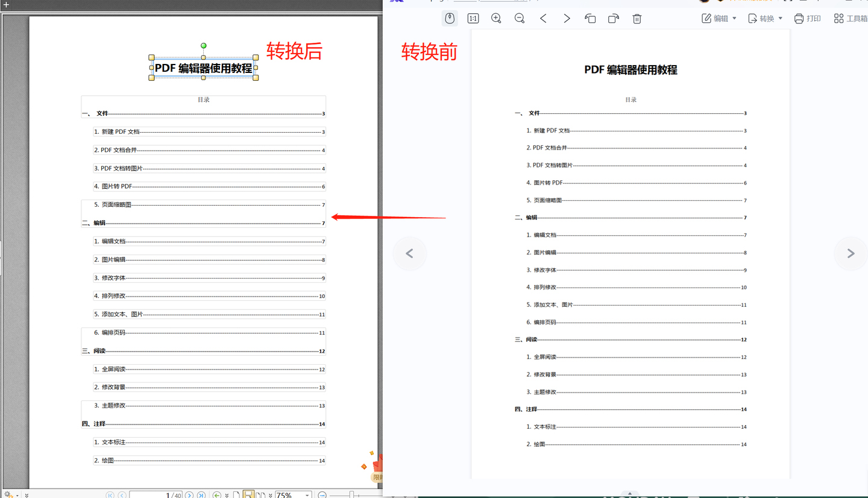This screenshot has width=868, height=498.
Task: Go to previous page in left editor
Action: click(x=122, y=496)
